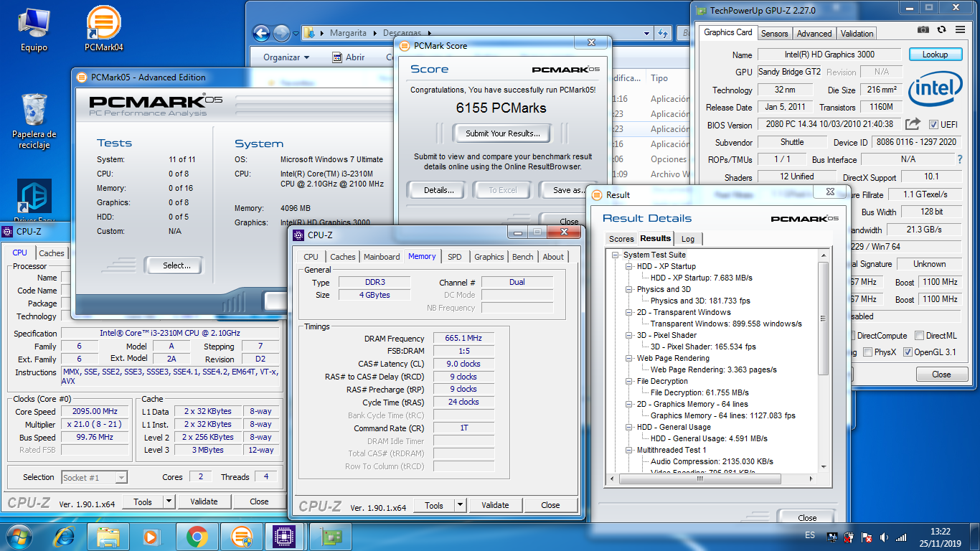Toggle the PhysX checkbox
The width and height of the screenshot is (980, 551).
click(x=868, y=352)
